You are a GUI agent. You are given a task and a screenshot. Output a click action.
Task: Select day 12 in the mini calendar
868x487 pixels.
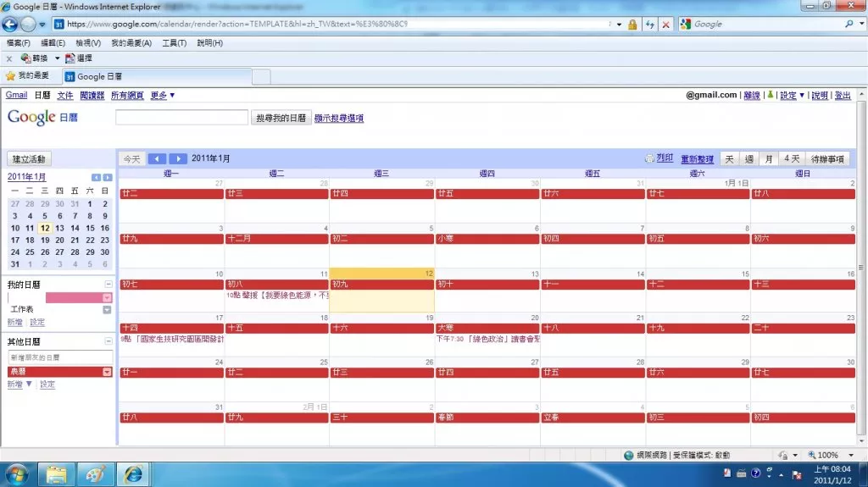click(45, 228)
